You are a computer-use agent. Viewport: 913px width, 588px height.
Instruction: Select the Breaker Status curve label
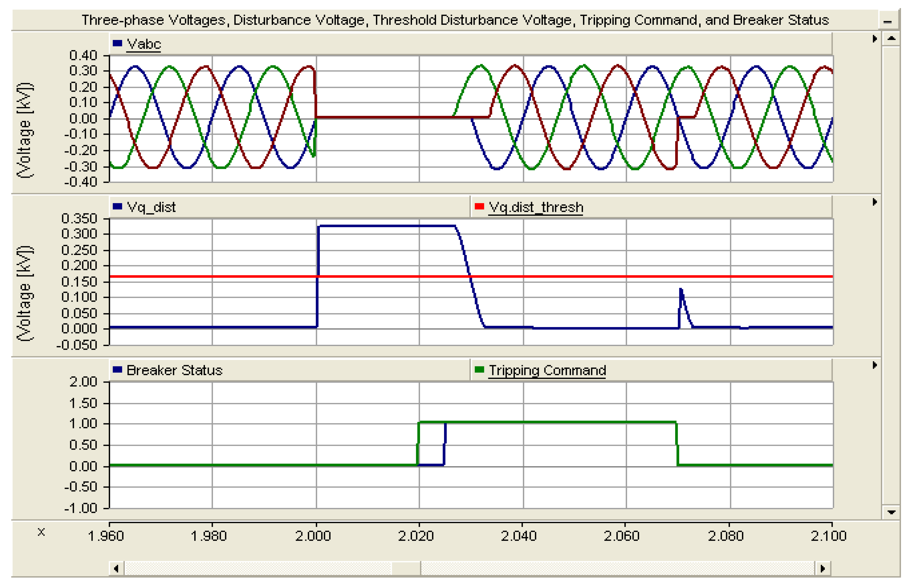[x=174, y=370]
